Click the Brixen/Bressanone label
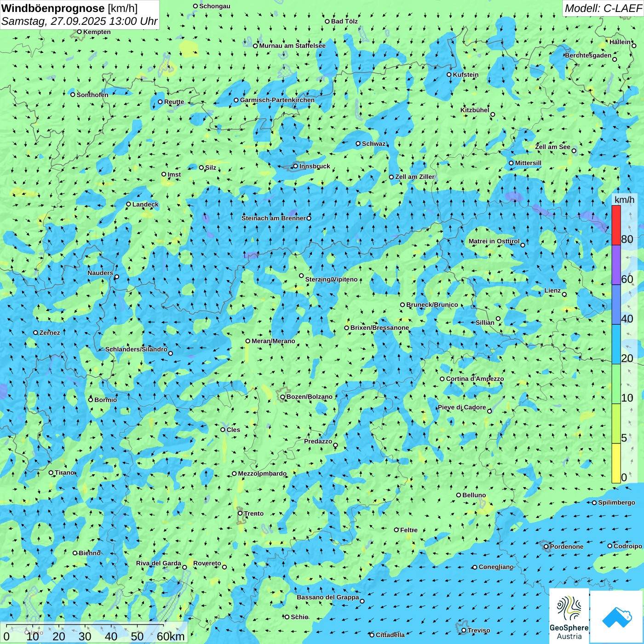This screenshot has width=644, height=644. point(379,328)
